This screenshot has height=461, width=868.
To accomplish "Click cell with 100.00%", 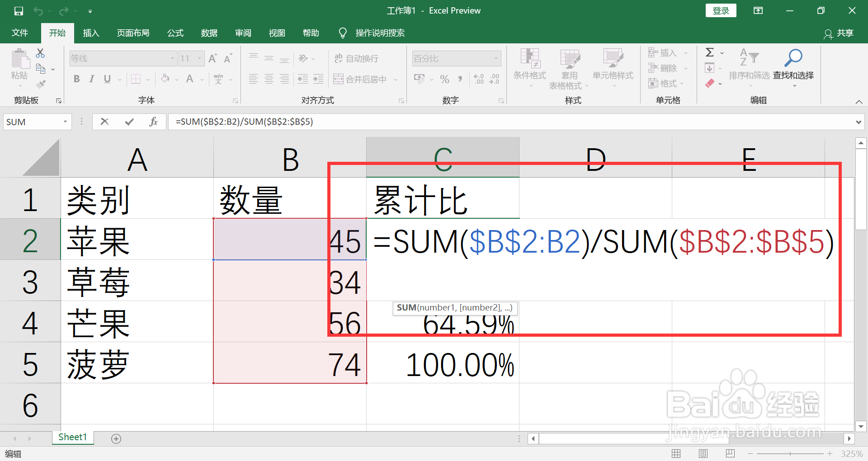I will coord(443,362).
